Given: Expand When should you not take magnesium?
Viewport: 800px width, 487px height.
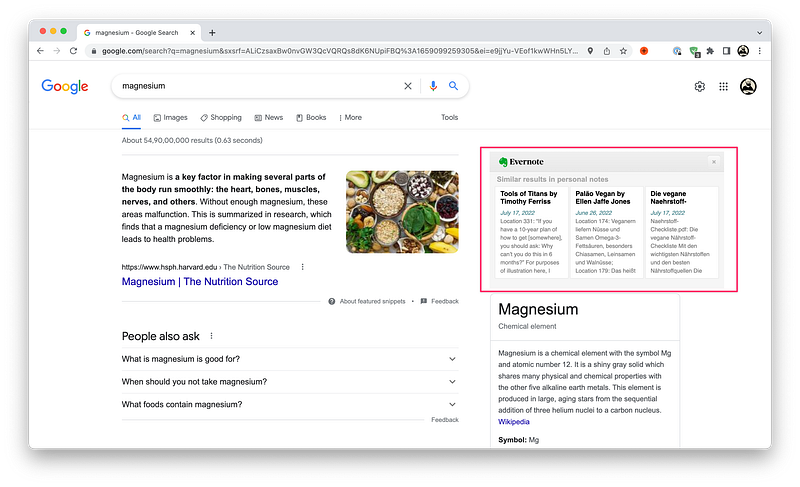Looking at the screenshot, I should pyautogui.click(x=290, y=382).
